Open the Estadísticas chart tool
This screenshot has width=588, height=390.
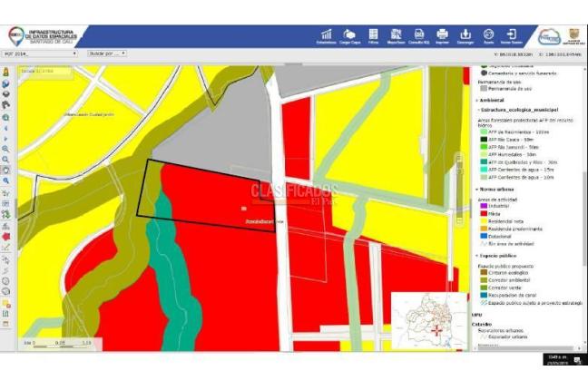pyautogui.click(x=327, y=36)
